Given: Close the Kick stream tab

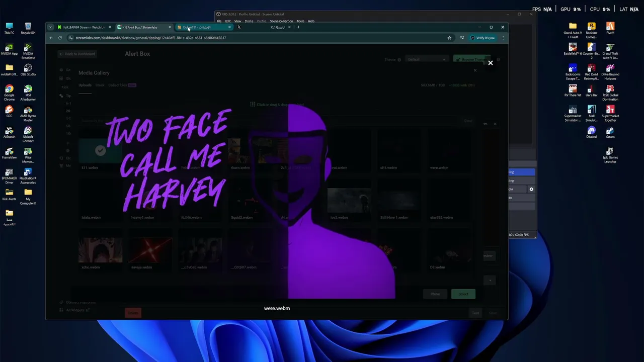Looking at the screenshot, I should [110, 27].
